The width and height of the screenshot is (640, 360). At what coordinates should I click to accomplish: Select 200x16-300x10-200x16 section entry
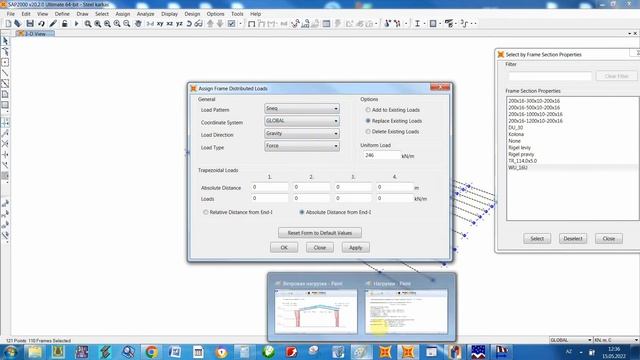pos(534,101)
